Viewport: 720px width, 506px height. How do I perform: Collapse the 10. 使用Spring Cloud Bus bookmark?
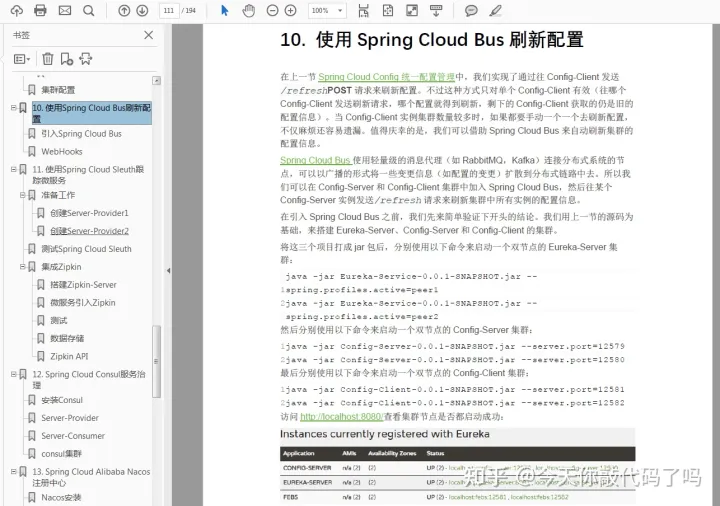tap(14, 108)
